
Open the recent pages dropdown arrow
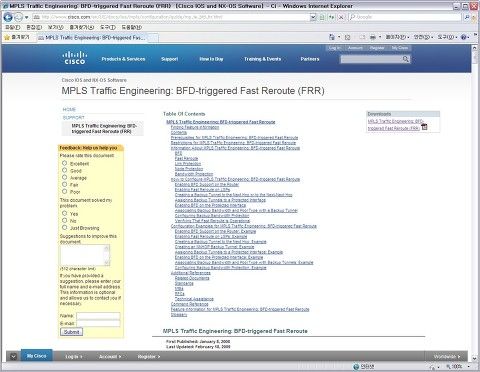click(26, 17)
